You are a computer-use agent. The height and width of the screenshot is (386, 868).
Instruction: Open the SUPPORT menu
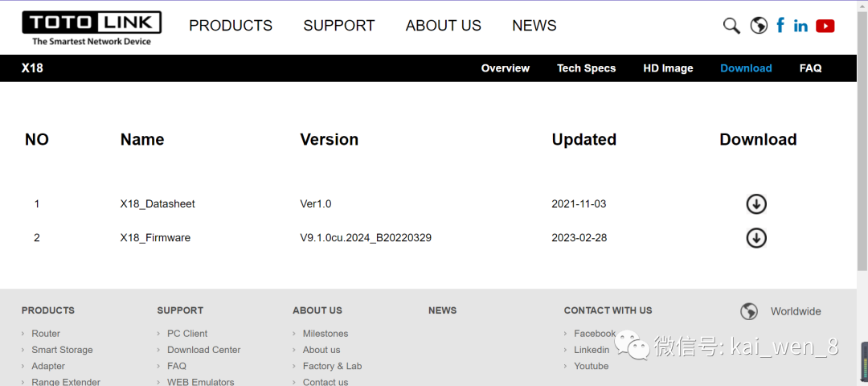339,26
